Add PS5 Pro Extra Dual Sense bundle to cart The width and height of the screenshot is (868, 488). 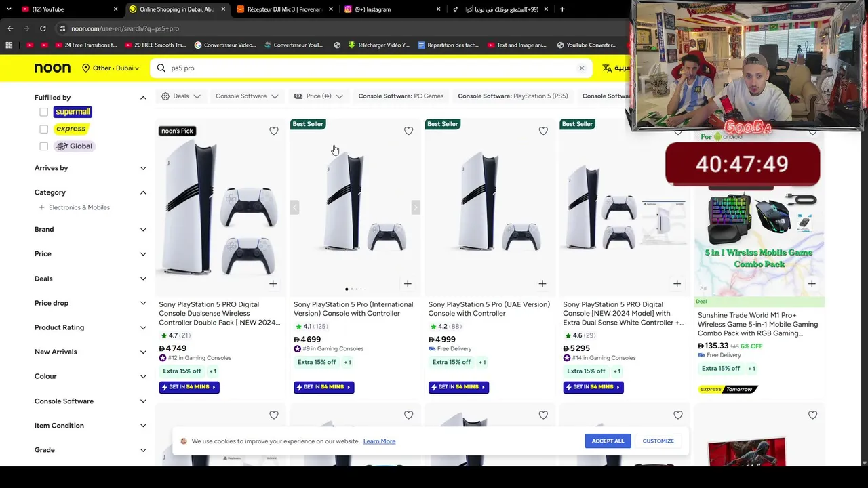click(677, 284)
